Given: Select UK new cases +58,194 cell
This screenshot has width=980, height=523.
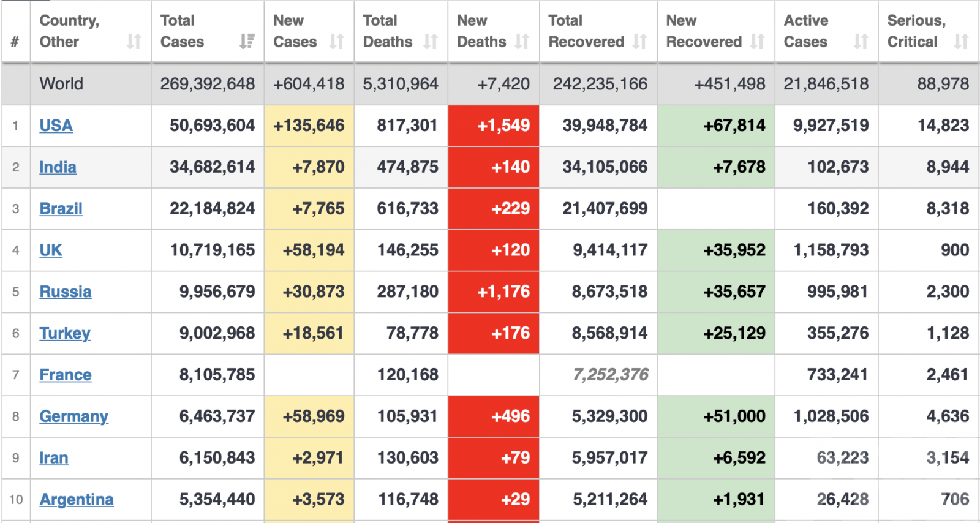Looking at the screenshot, I should pyautogui.click(x=309, y=250).
